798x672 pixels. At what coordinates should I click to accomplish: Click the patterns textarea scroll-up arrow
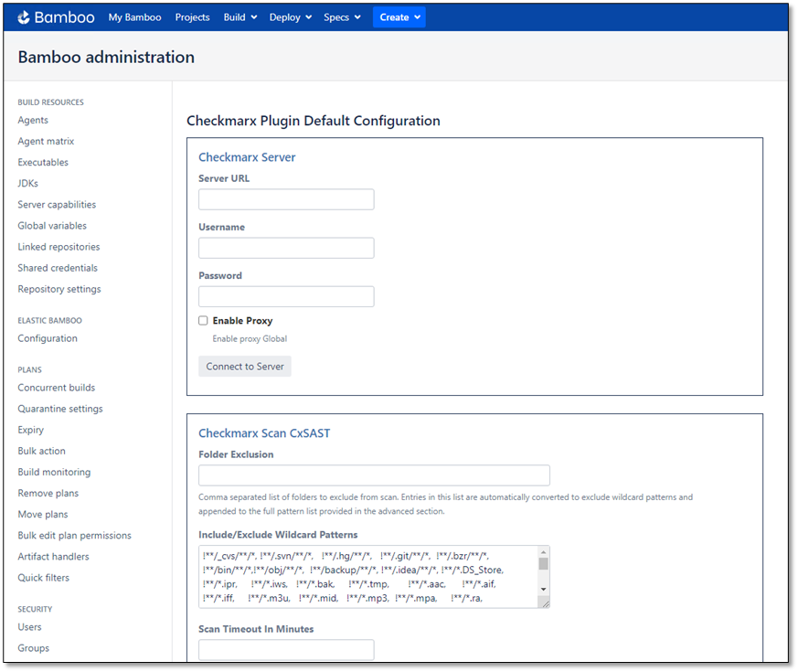click(544, 552)
